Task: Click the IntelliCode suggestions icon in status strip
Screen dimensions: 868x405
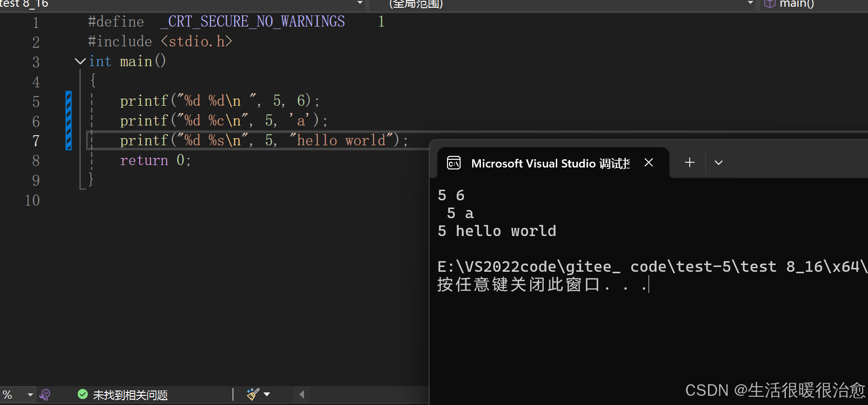Action: 45,395
